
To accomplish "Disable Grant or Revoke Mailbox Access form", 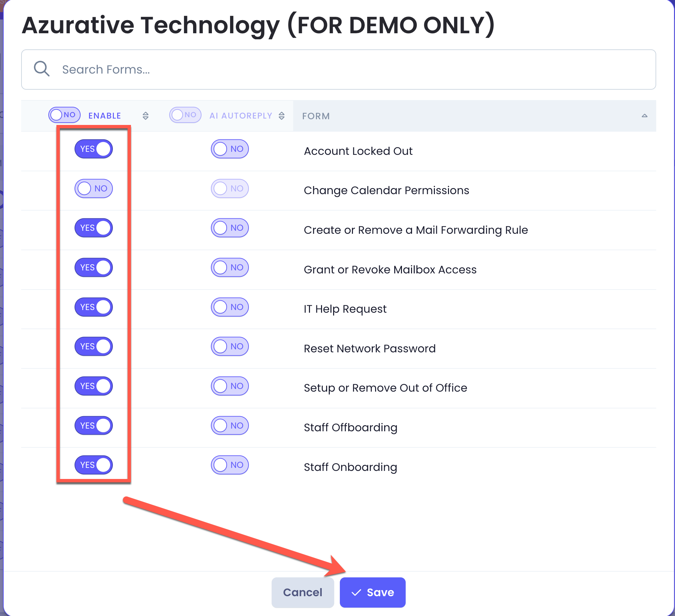I will point(94,267).
